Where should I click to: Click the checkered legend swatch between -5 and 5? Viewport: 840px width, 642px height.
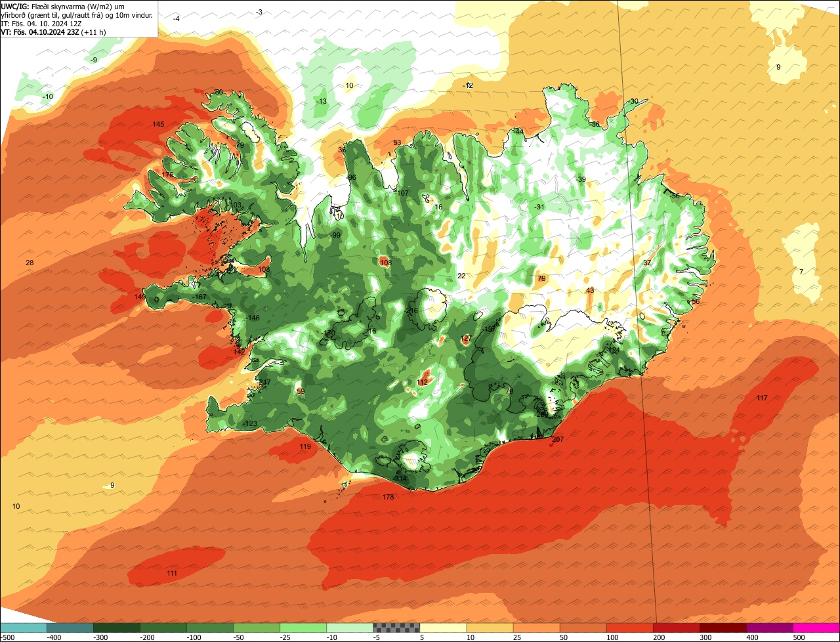pyautogui.click(x=397, y=628)
